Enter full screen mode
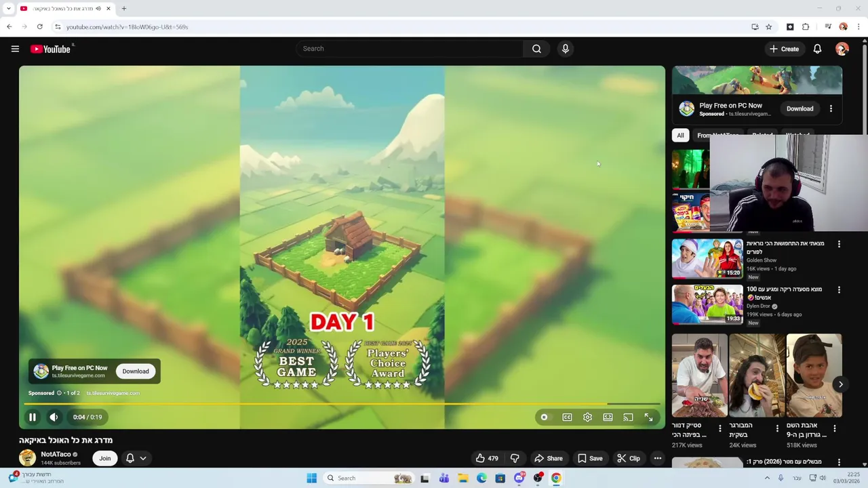868x488 pixels. pos(648,417)
